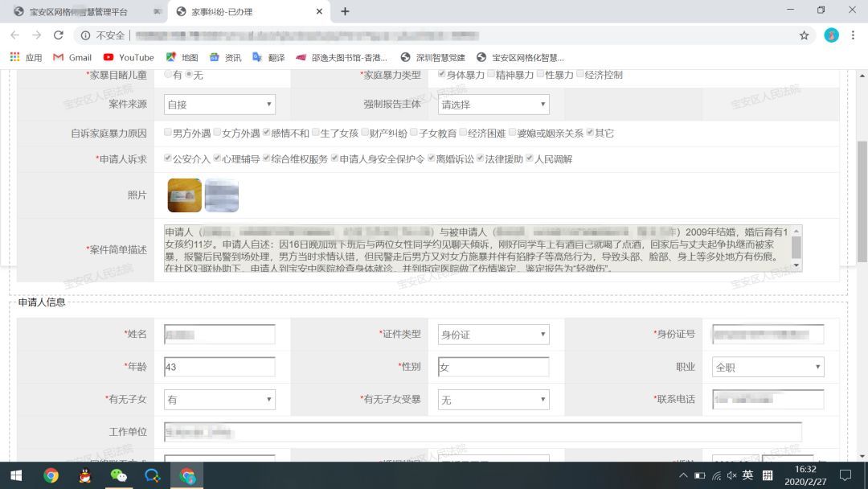868x489 pixels.
Task: Click the first photo thumbnail in 照片 row
Action: point(183,195)
